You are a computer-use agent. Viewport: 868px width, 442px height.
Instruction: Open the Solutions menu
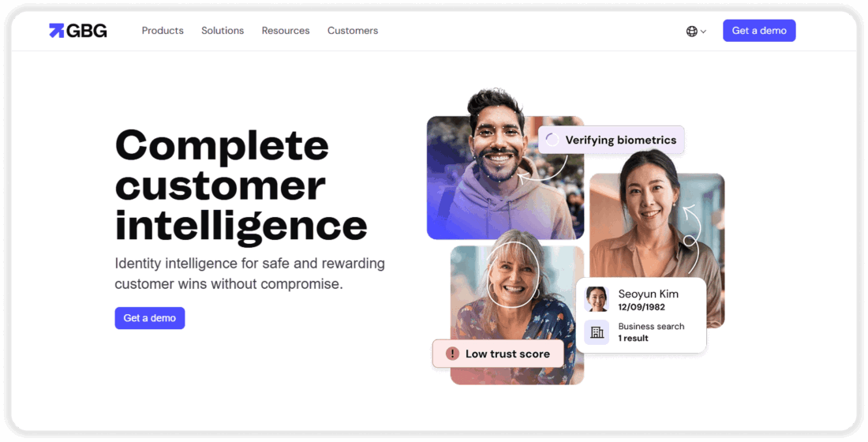click(x=223, y=31)
